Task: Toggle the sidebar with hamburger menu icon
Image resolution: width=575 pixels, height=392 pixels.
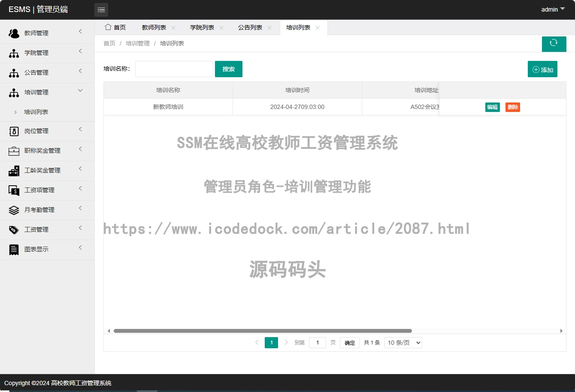Action: point(101,10)
